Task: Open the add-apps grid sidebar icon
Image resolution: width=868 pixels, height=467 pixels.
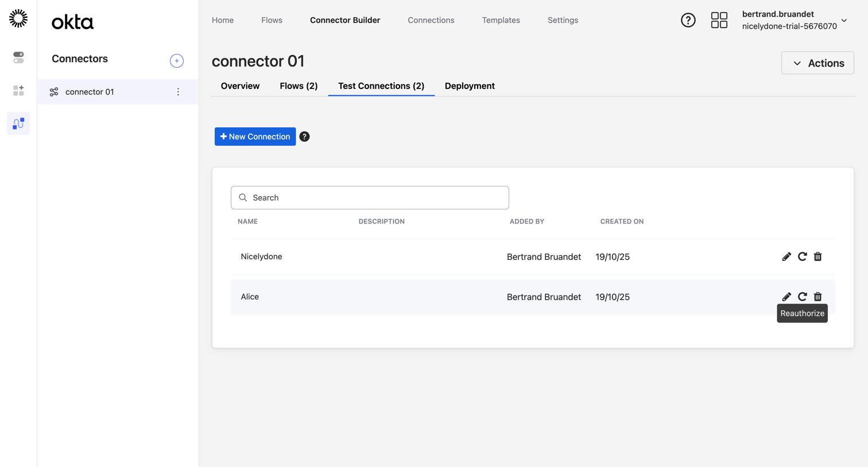Action: [x=18, y=91]
